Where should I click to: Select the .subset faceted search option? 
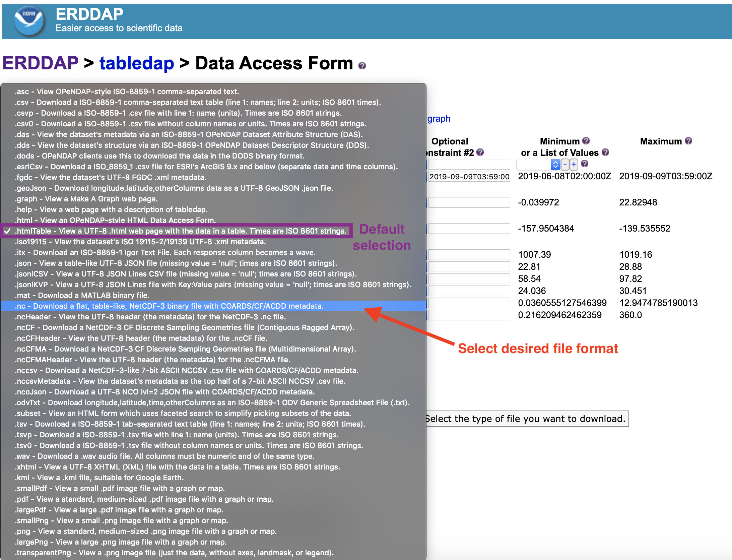(x=213, y=413)
